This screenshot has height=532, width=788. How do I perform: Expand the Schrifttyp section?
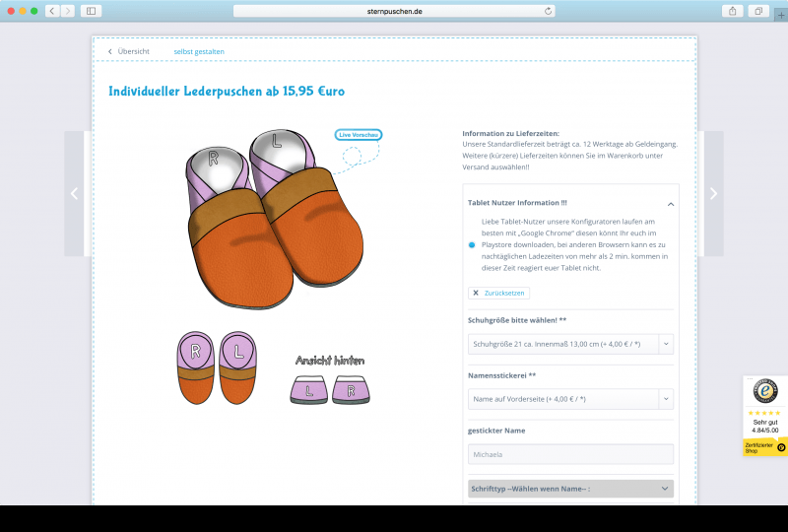tap(570, 489)
